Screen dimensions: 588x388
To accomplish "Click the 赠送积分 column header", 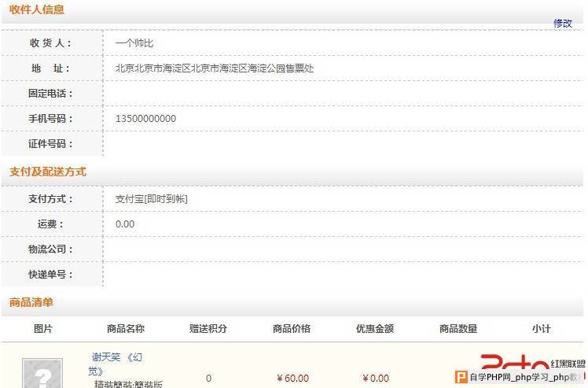I will [208, 329].
